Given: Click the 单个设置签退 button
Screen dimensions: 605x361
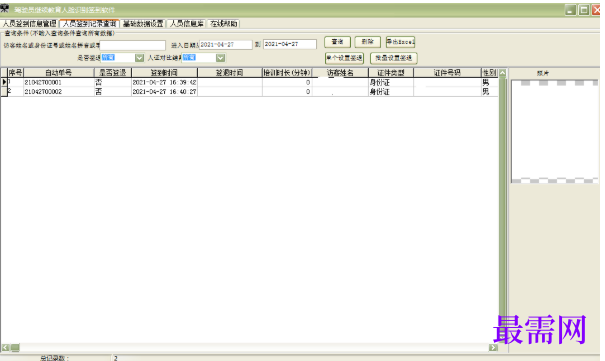Looking at the screenshot, I should [x=344, y=58].
